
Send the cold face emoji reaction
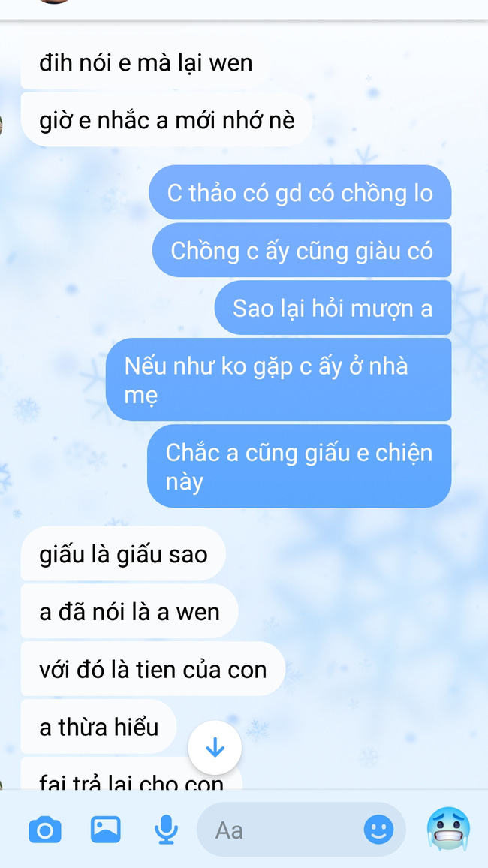(448, 829)
